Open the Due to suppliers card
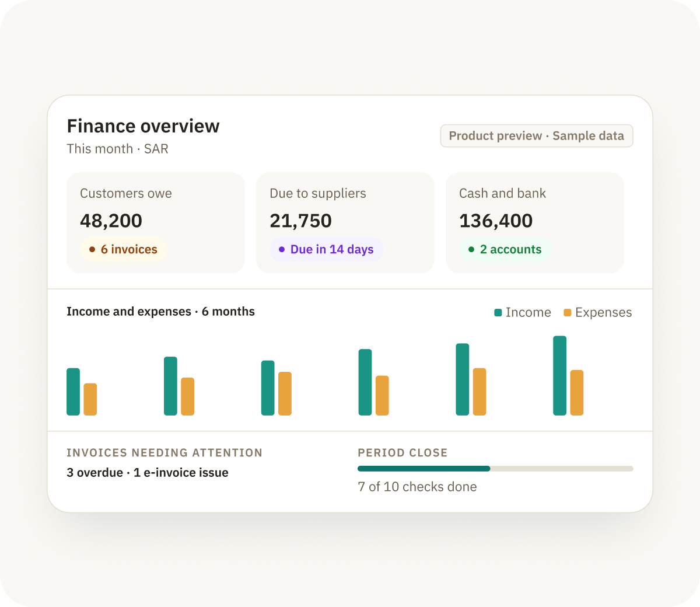Image resolution: width=700 pixels, height=607 pixels. coord(345,222)
